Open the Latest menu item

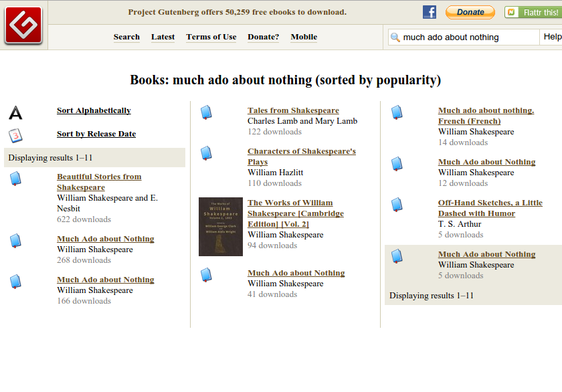[x=163, y=37]
